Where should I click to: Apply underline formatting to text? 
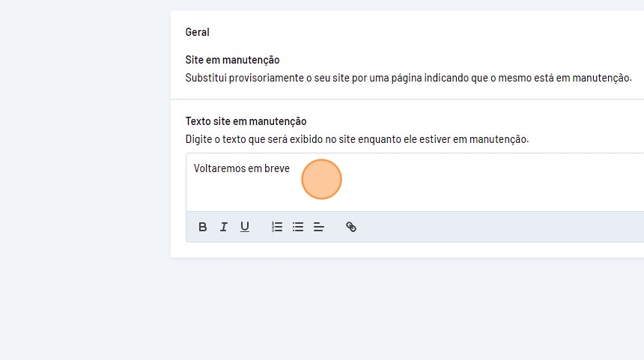click(x=244, y=227)
